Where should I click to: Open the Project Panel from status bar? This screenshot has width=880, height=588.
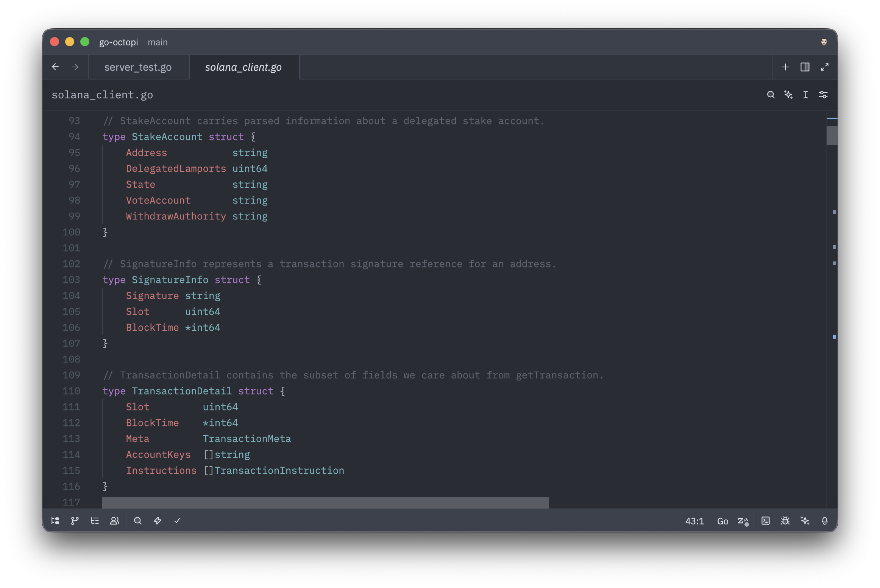[55, 521]
